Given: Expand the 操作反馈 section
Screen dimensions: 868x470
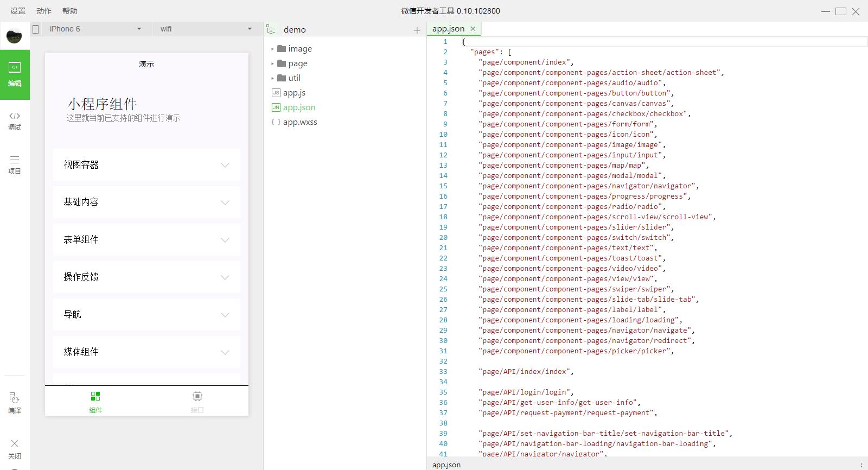Looking at the screenshot, I should pos(146,277).
